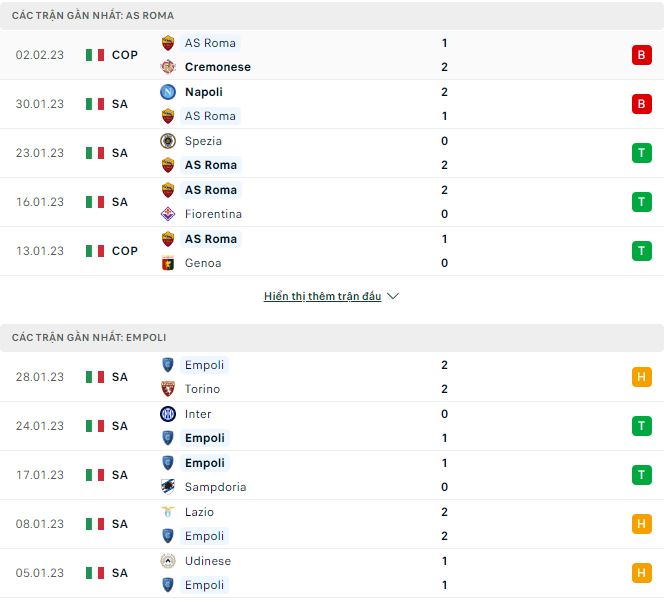The image size is (668, 602).
Task: Click the Genoa team crest
Action: [x=168, y=263]
